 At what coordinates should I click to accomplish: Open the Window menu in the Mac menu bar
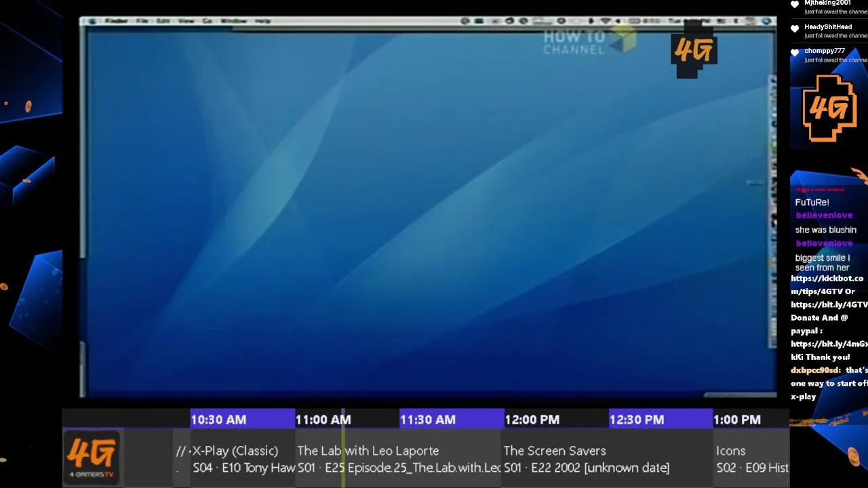(x=234, y=21)
